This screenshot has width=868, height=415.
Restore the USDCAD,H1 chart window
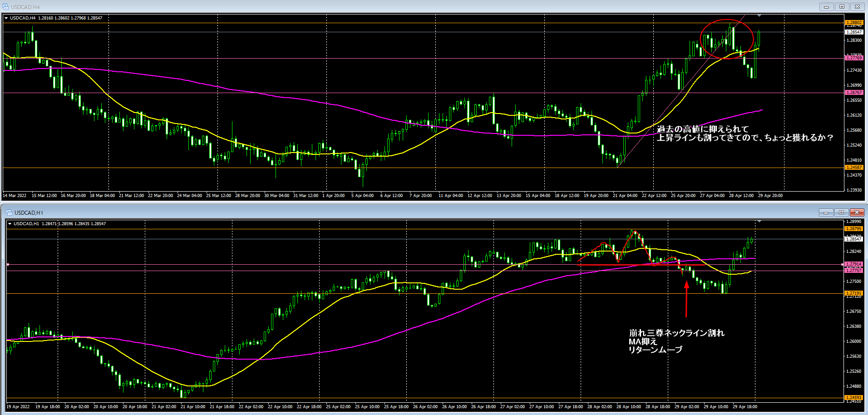coord(841,212)
